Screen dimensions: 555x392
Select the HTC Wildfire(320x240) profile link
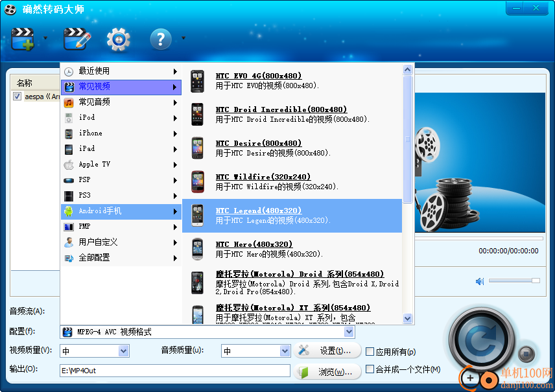pyautogui.click(x=263, y=177)
